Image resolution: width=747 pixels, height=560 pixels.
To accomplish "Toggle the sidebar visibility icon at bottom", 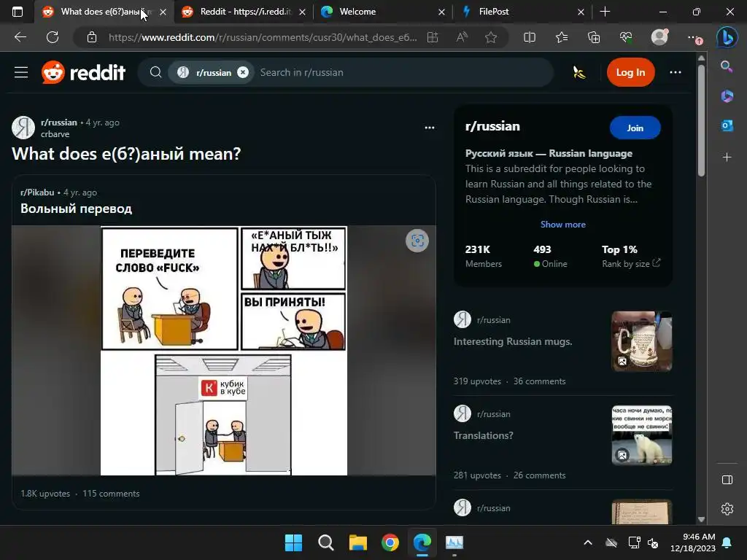I will (x=727, y=480).
